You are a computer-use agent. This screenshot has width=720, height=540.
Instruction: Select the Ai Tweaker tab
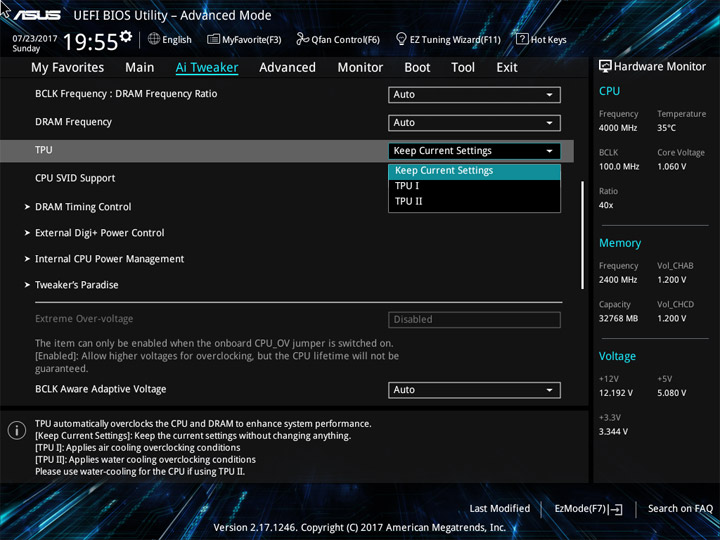pyautogui.click(x=207, y=68)
